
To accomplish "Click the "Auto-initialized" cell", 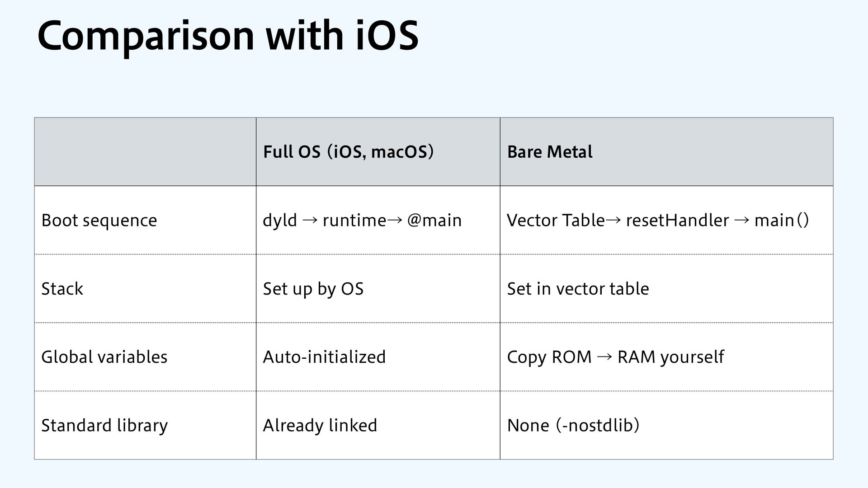I will (x=324, y=357).
